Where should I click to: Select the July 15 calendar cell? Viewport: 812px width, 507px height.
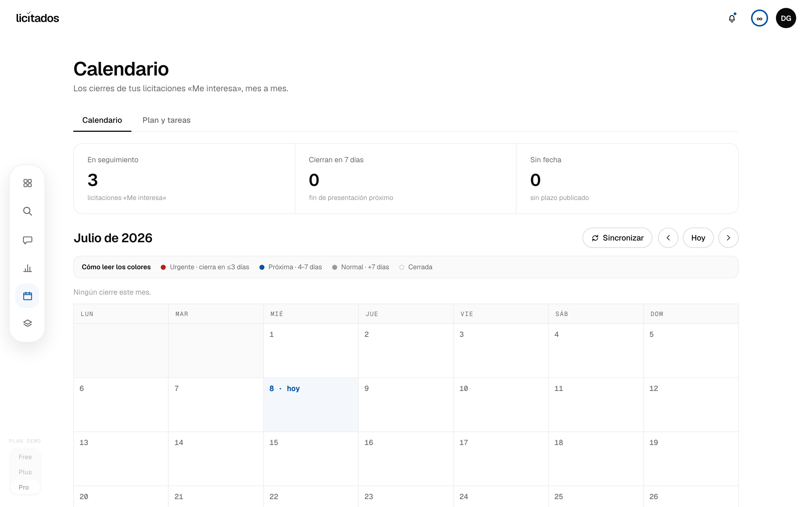coord(311,459)
